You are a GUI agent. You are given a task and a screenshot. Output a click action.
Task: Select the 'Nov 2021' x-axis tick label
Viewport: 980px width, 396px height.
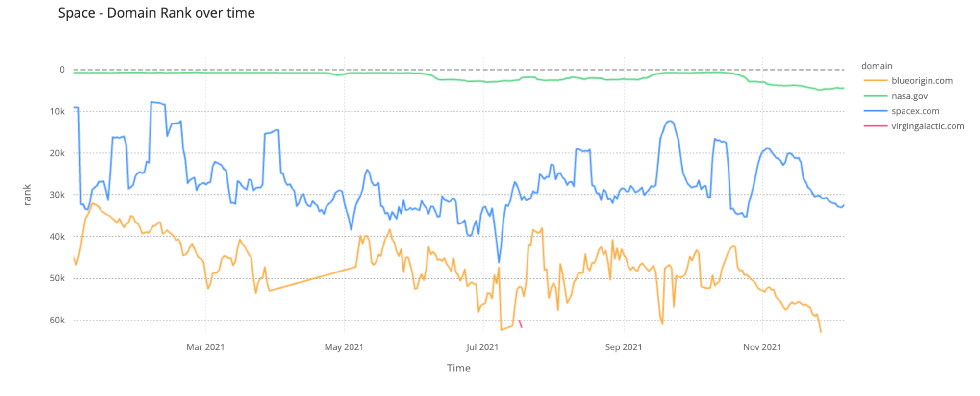tap(762, 347)
